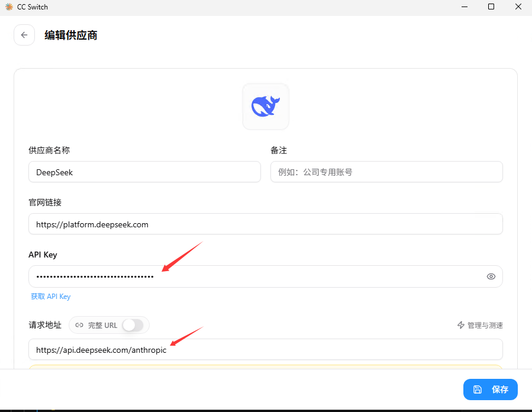Click the DeepSeek whale logo icon
This screenshot has height=412, width=532.
coord(266,107)
